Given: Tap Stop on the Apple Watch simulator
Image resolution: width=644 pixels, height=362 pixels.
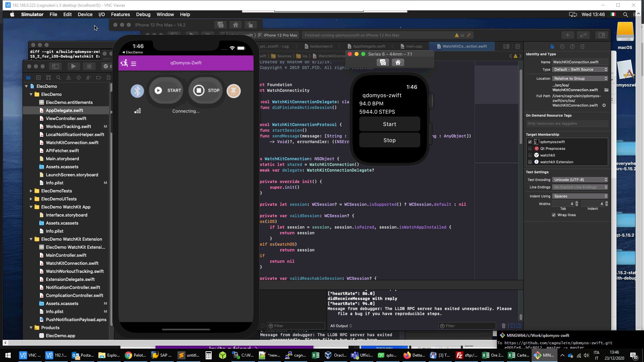Looking at the screenshot, I should 389,140.
